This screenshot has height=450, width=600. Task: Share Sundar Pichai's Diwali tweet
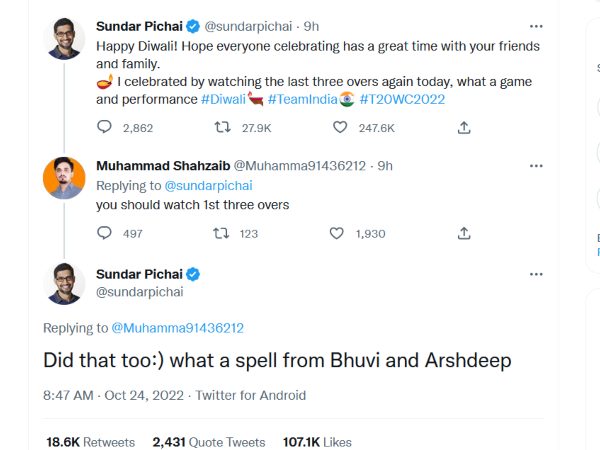pos(464,127)
